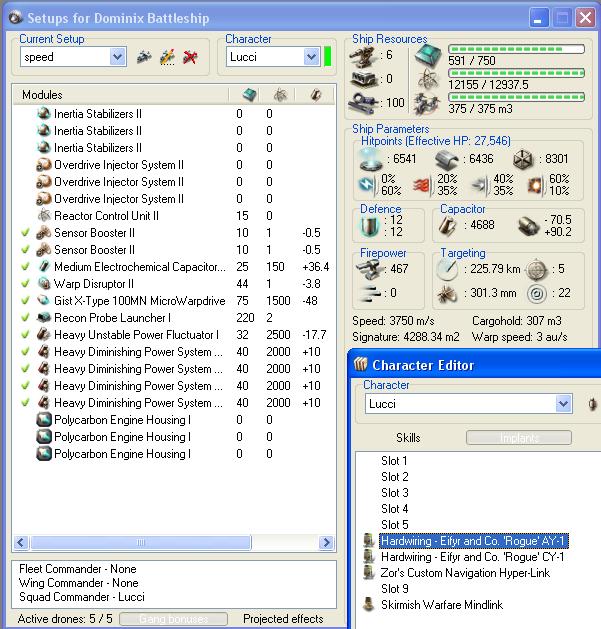This screenshot has height=629, width=601.
Task: Toggle Heavy Unstable Power Fluctuator I checkmark
Action: click(25, 335)
